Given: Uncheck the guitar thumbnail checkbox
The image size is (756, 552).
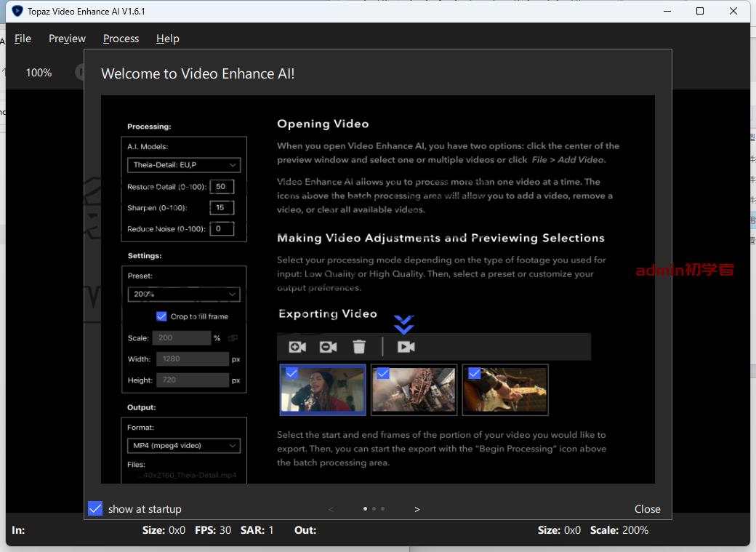Looking at the screenshot, I should click(475, 373).
